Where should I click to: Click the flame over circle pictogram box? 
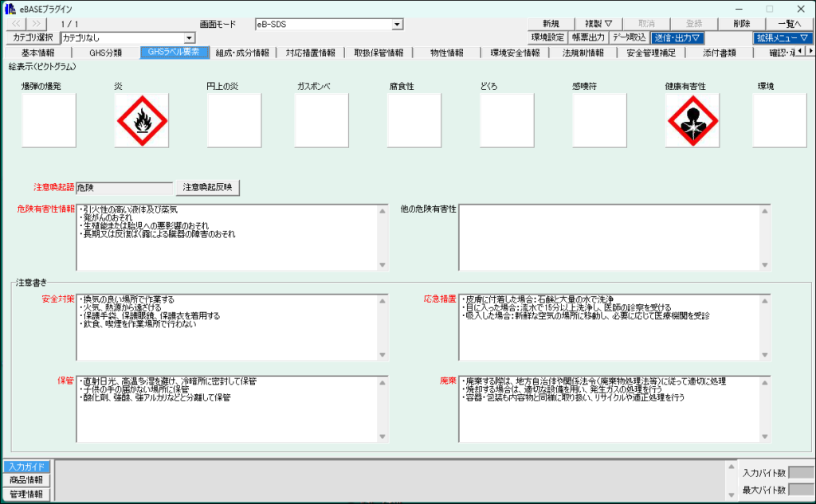point(233,120)
